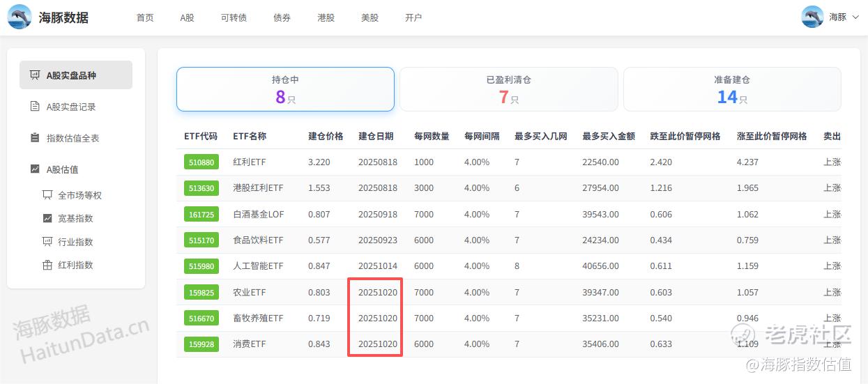
Task: Open 行业指数 sidebar sub-item
Action: (x=75, y=242)
